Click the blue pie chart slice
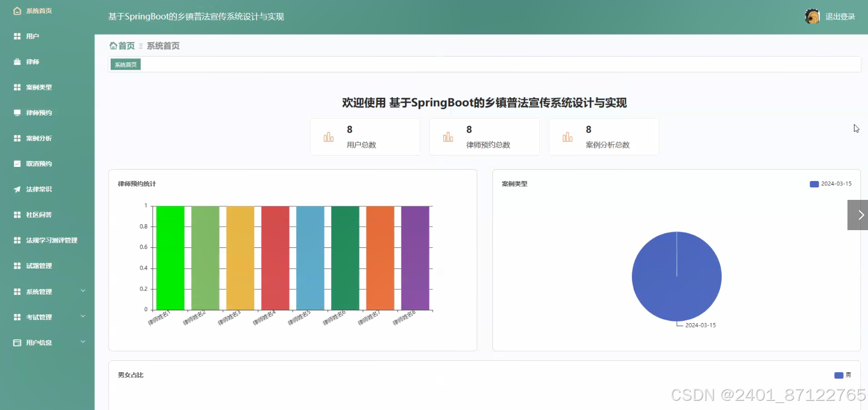This screenshot has height=410, width=868. pyautogui.click(x=677, y=277)
